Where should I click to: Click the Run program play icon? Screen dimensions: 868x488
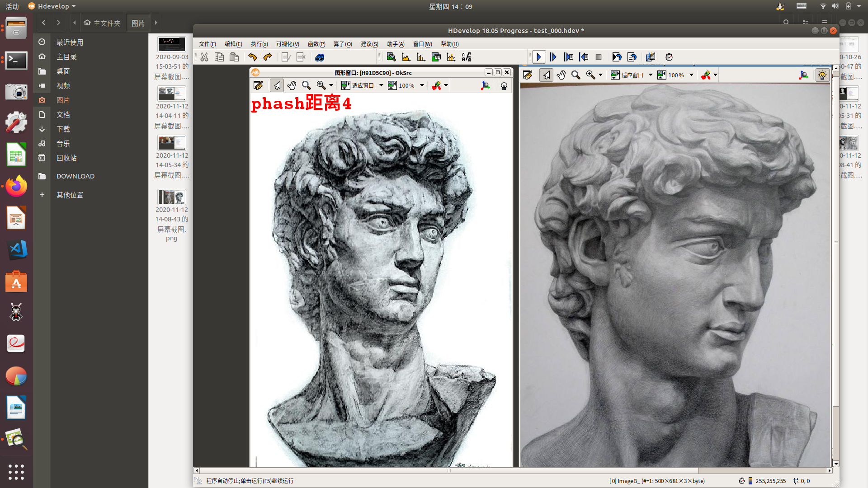538,57
